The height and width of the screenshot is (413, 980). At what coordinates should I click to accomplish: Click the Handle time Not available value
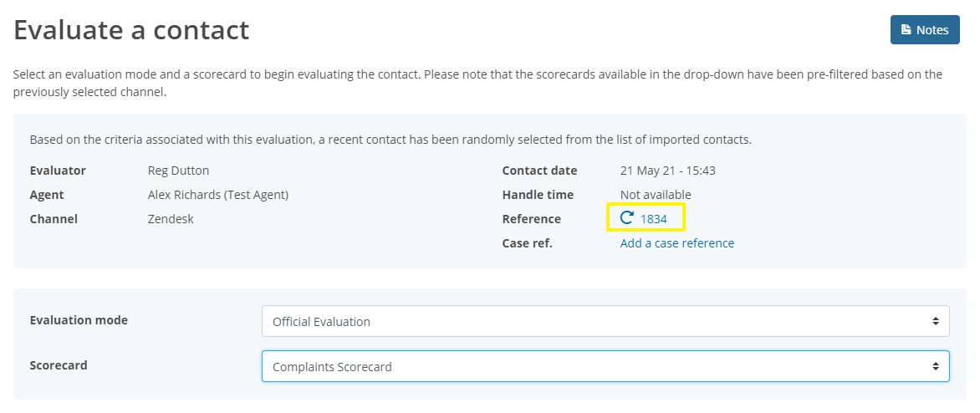click(x=656, y=195)
